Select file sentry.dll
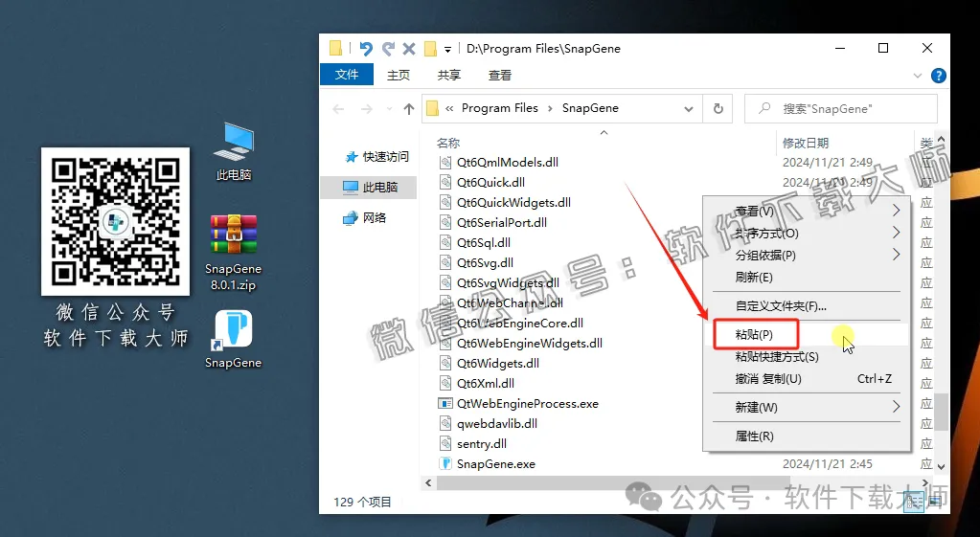The height and width of the screenshot is (537, 980). click(481, 444)
